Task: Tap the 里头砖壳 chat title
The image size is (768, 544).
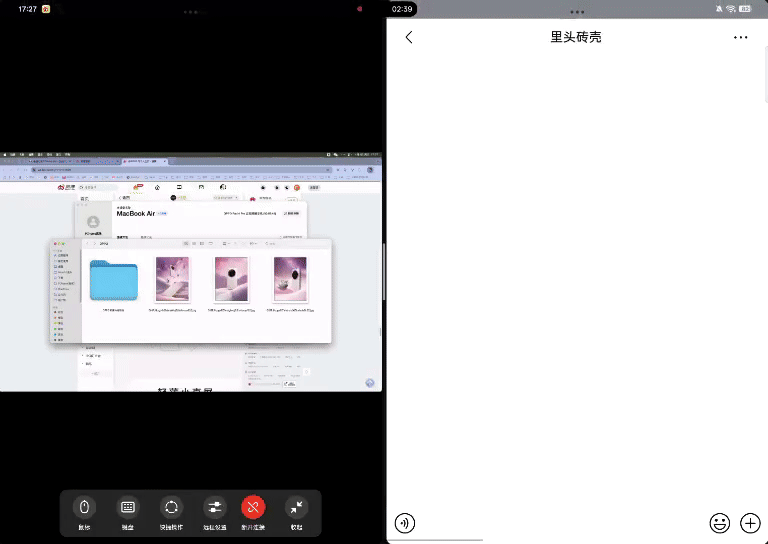Action: (x=576, y=37)
